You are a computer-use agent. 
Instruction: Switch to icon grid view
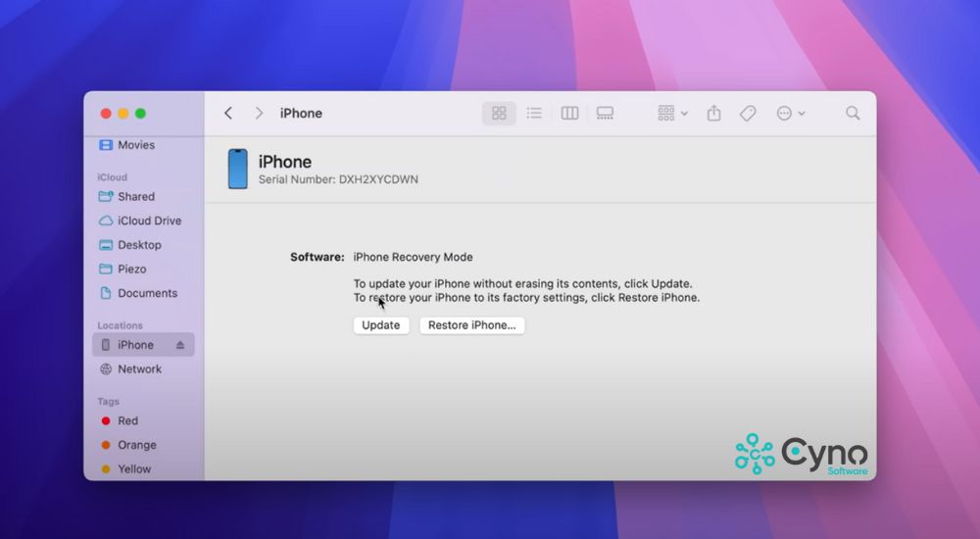pos(499,113)
